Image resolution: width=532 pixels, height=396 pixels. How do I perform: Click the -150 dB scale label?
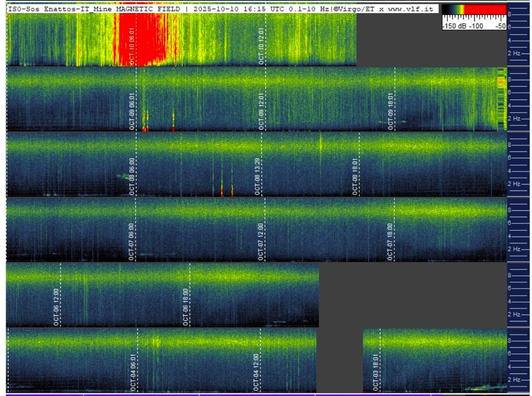pyautogui.click(x=453, y=26)
